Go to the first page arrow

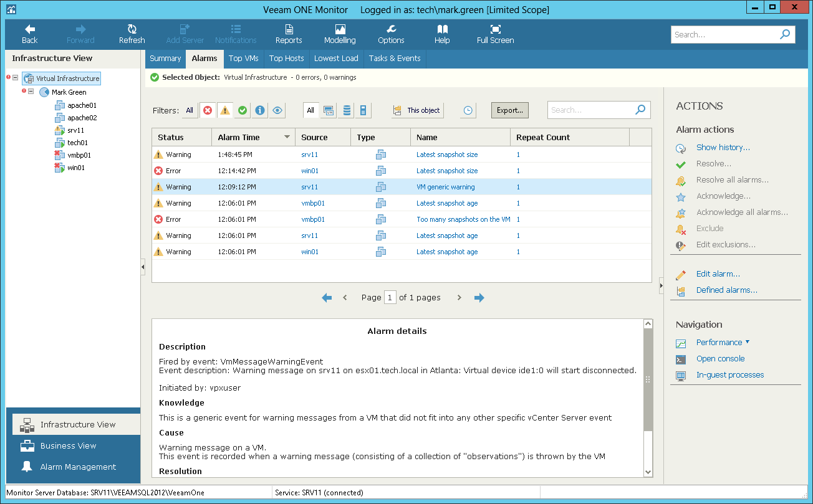327,298
